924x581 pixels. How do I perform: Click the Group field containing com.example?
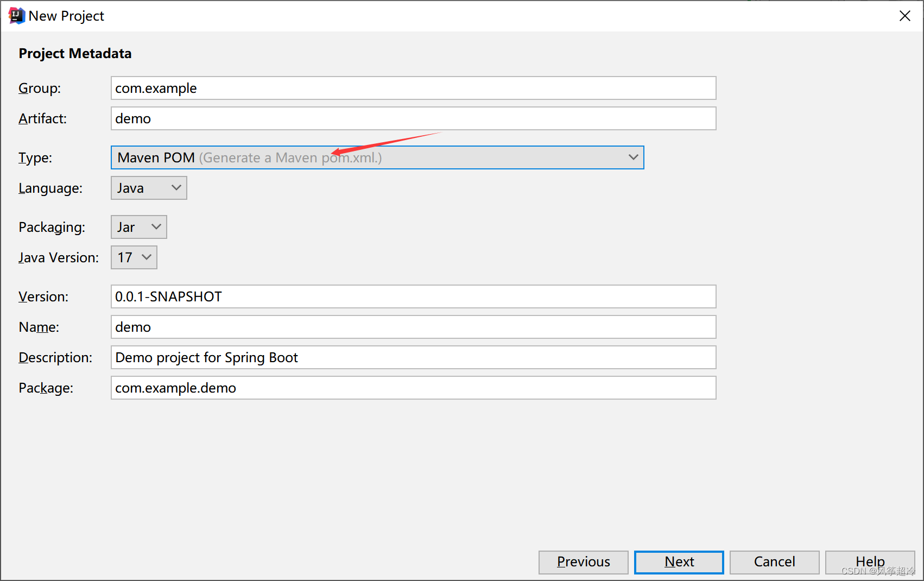point(413,88)
